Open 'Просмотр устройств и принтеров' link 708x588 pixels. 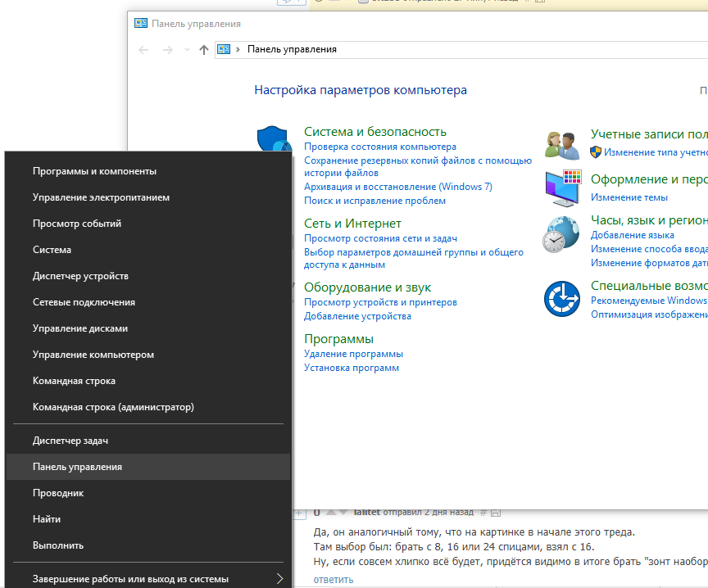tap(380, 302)
